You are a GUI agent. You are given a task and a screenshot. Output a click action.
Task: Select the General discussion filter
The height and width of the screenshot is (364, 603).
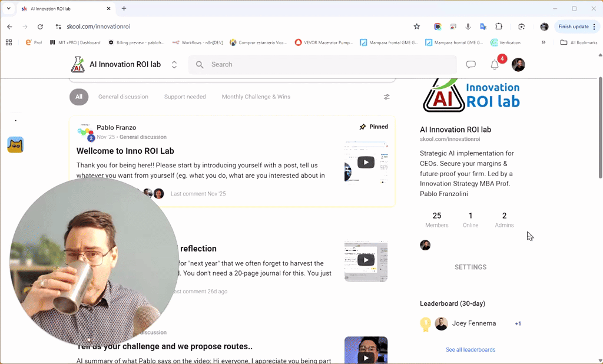(x=123, y=97)
